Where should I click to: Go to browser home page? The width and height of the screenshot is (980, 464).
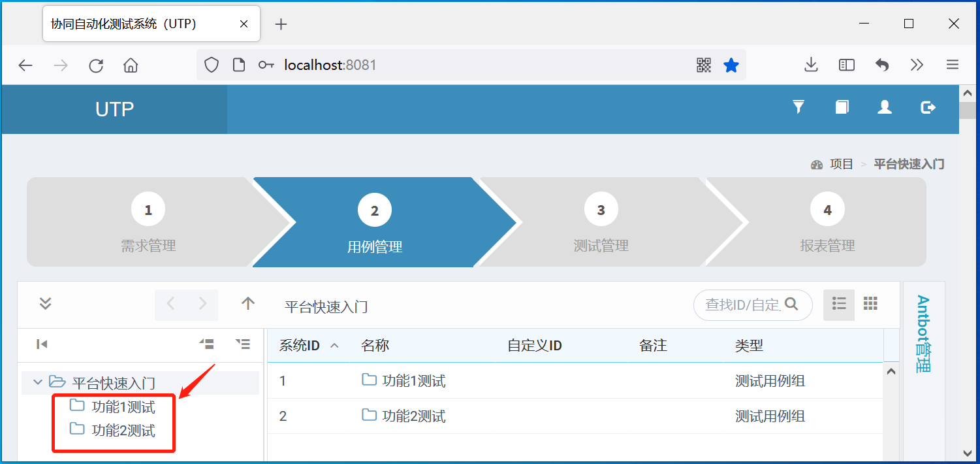click(131, 65)
